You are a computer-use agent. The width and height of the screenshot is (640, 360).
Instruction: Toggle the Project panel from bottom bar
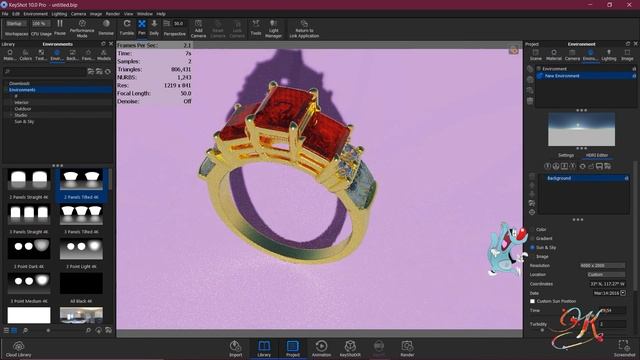293,349
